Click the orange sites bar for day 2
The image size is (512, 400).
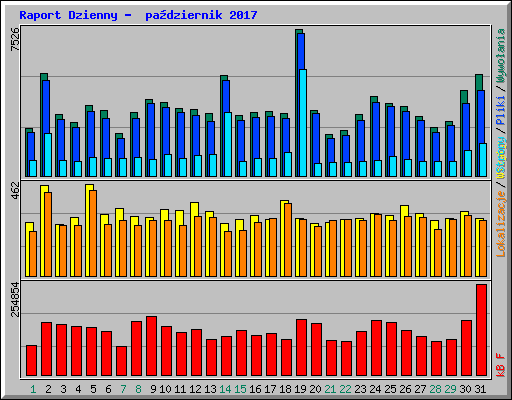point(48,234)
